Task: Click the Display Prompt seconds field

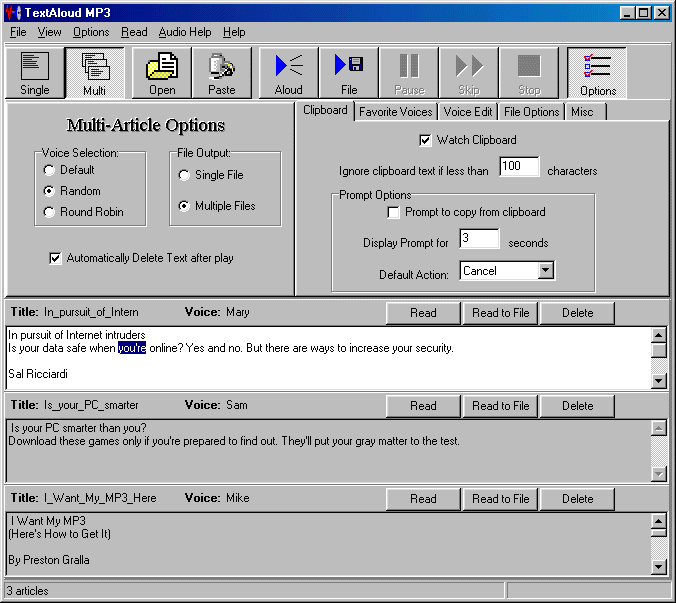Action: click(479, 238)
